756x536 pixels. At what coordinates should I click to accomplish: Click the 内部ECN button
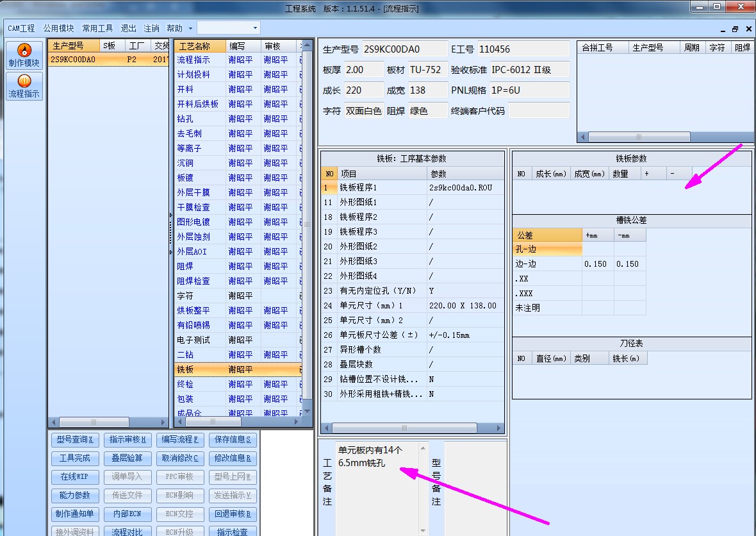tap(127, 514)
